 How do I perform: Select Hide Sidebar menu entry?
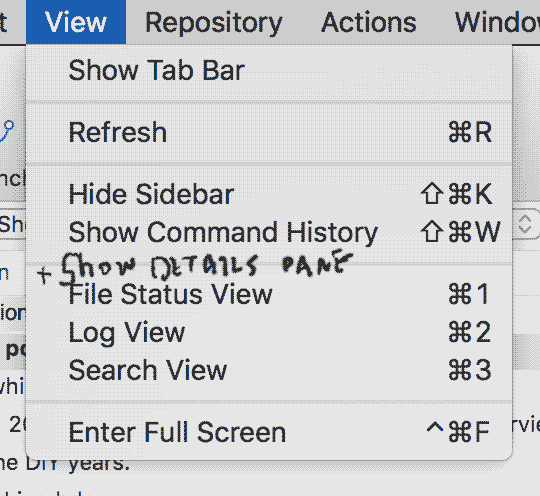click(x=269, y=194)
